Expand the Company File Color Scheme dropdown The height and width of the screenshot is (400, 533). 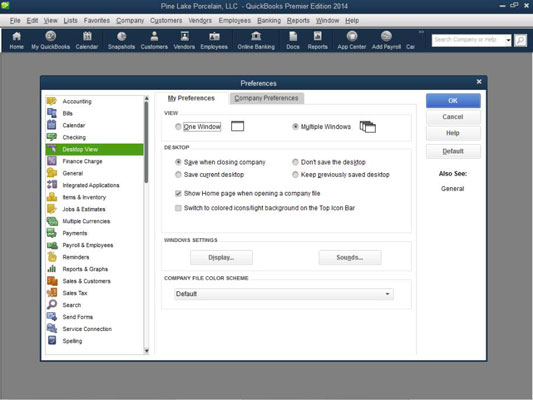pos(284,294)
